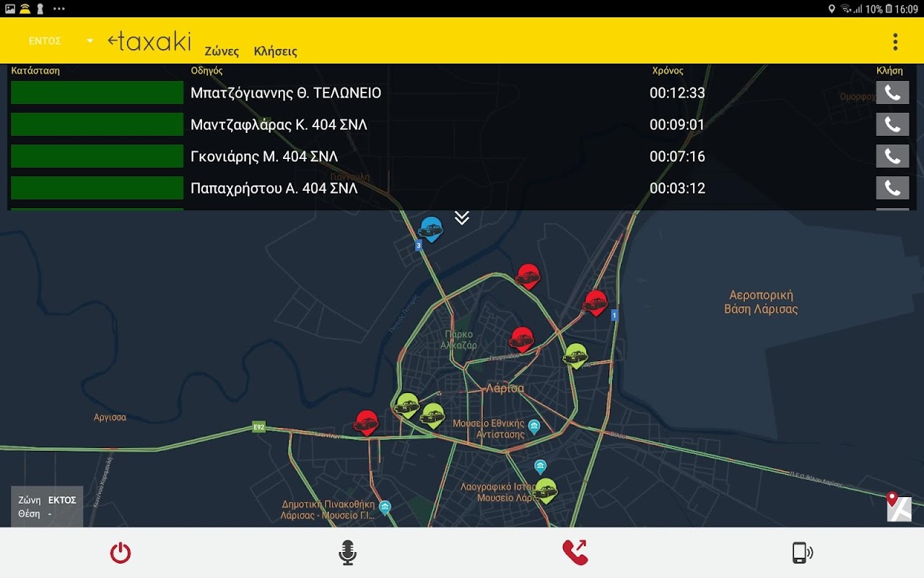Tap the Μουσείο Εθνικής Αντίστασης museum pin

534,426
